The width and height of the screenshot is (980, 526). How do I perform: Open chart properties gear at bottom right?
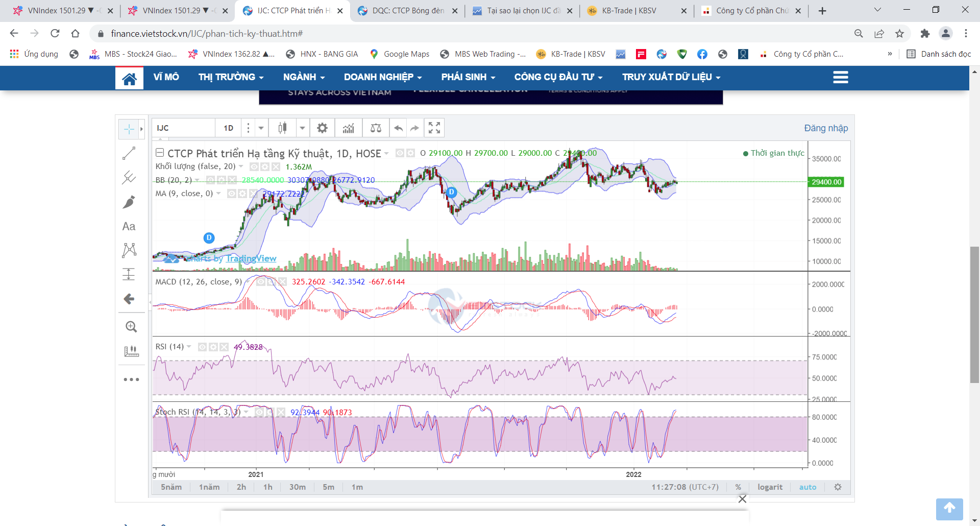click(838, 487)
